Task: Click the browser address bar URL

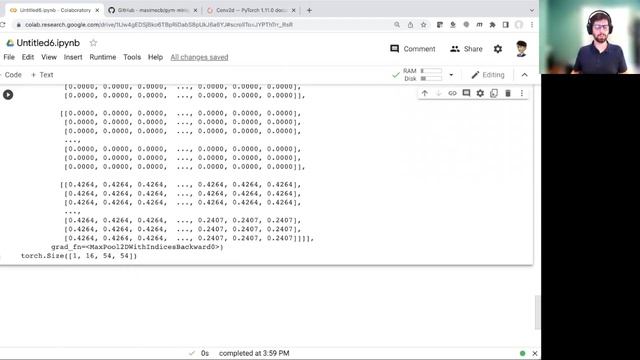Action: (159, 25)
